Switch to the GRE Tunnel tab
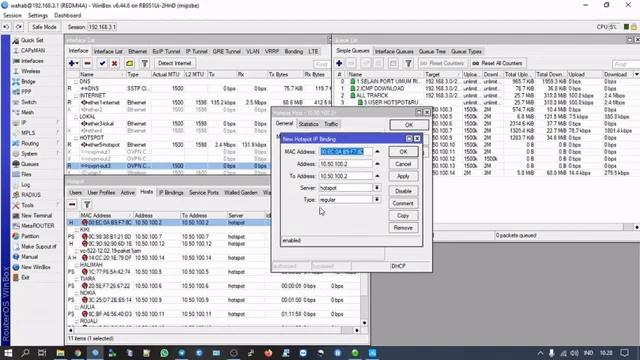This screenshot has height=360, width=640. pyautogui.click(x=227, y=51)
